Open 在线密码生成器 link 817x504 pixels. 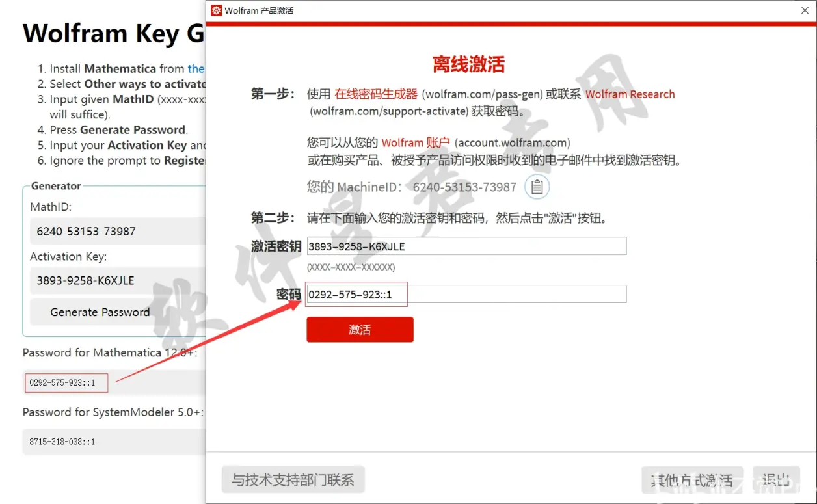[376, 94]
